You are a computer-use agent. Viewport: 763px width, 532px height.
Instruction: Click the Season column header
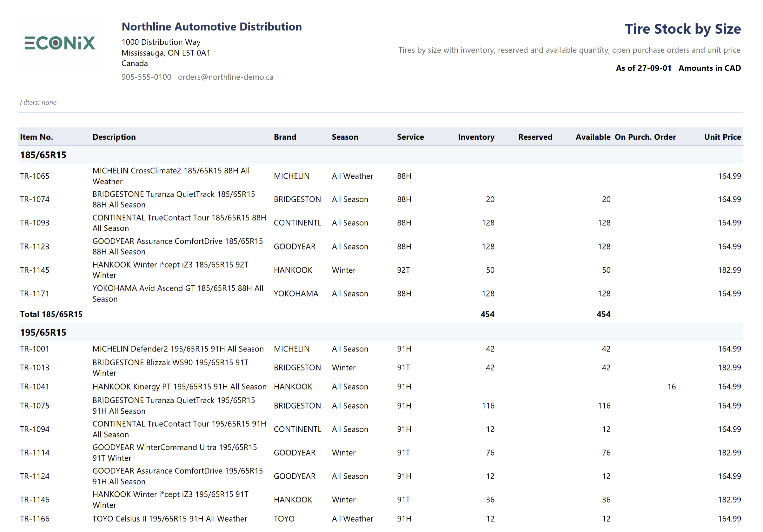tap(345, 137)
